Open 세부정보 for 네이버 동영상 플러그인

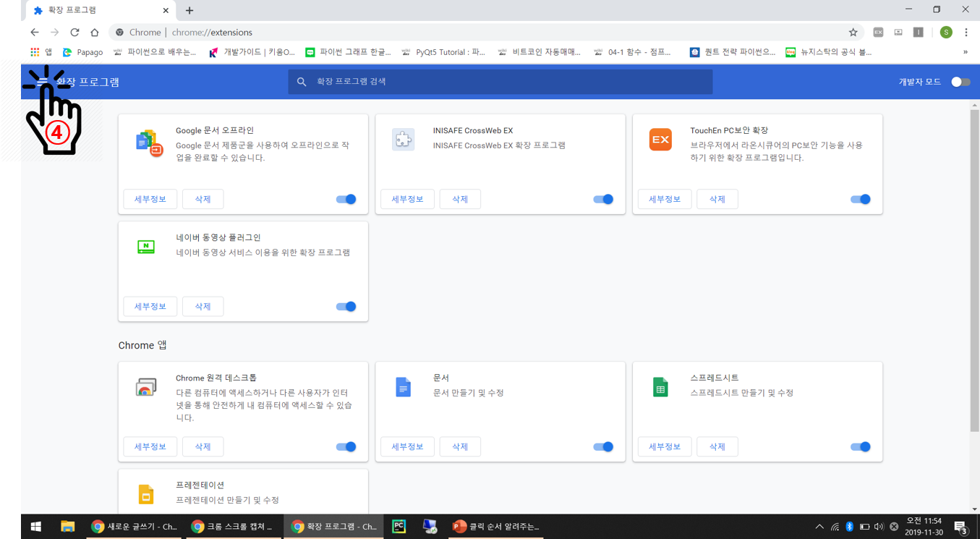[x=150, y=306]
